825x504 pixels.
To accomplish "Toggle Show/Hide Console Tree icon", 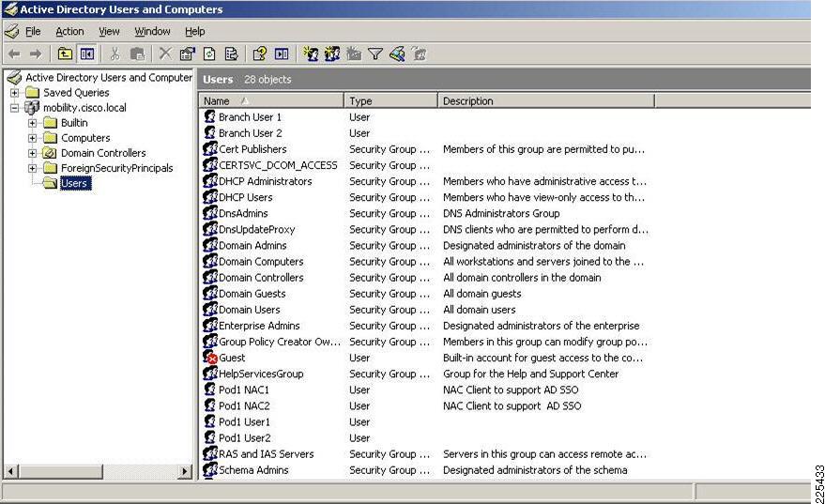I will point(86,53).
